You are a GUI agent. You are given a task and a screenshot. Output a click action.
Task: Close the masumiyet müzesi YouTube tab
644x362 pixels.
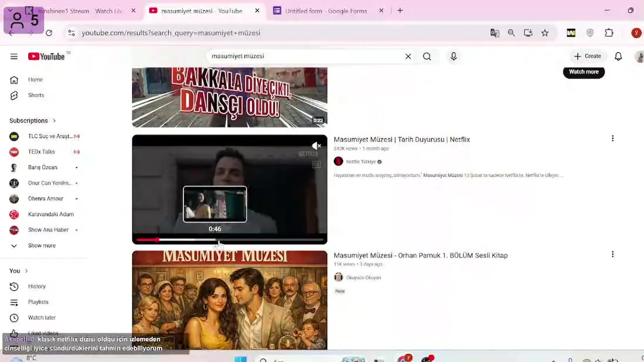click(257, 11)
